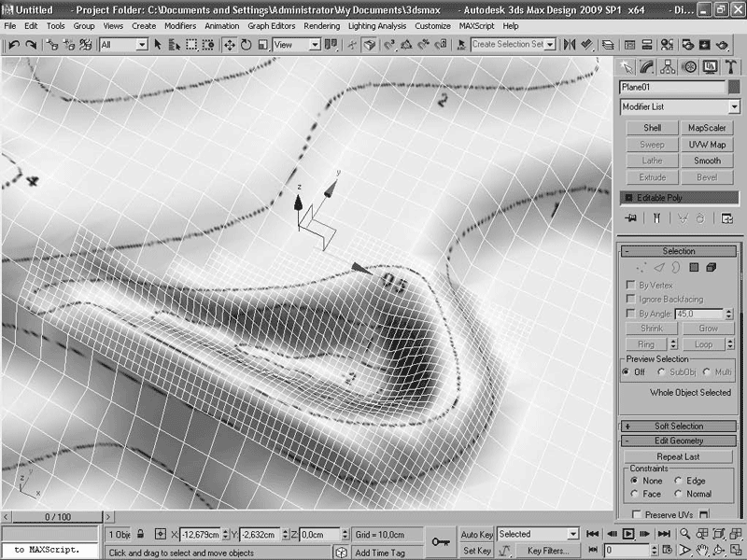Enable the By Angle checkbox
Image resolution: width=747 pixels, height=560 pixels.
pos(630,314)
